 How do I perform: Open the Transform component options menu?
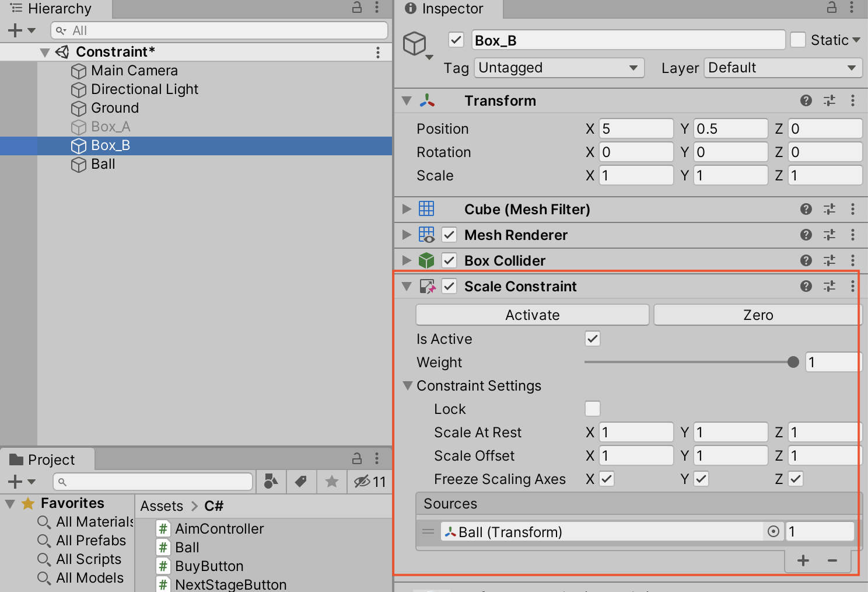[852, 100]
